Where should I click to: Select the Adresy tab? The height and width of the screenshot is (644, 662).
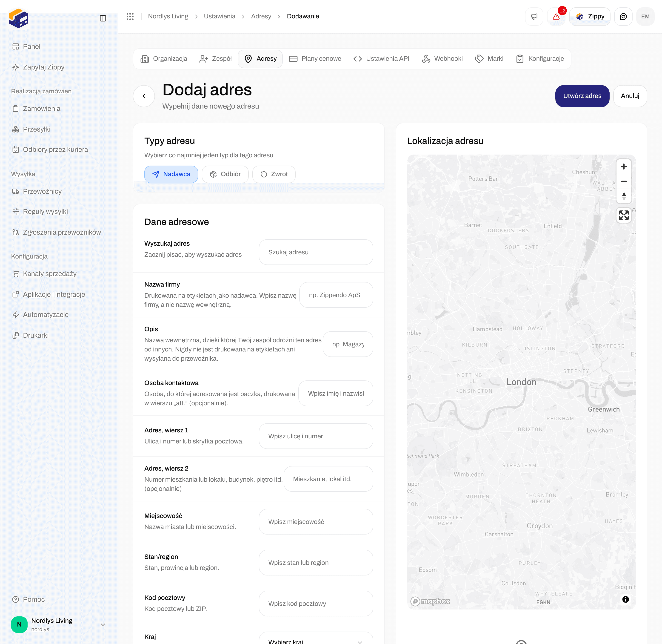(260, 59)
